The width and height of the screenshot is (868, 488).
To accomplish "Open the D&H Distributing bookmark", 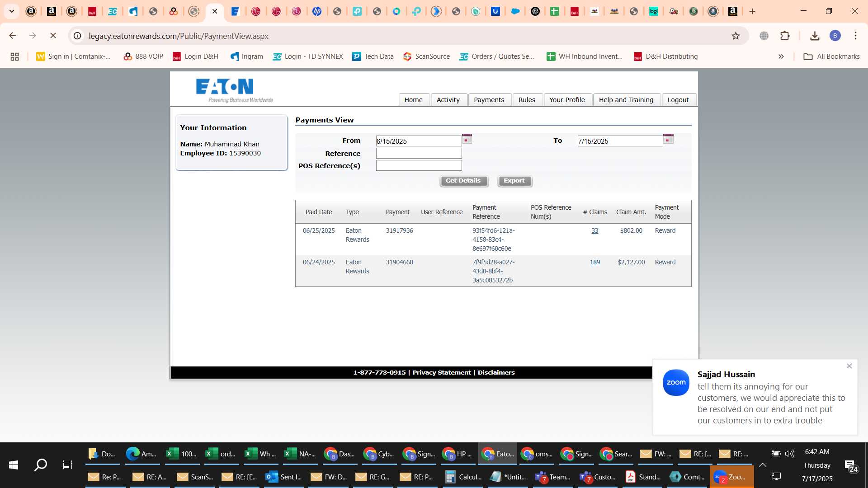I will [666, 56].
